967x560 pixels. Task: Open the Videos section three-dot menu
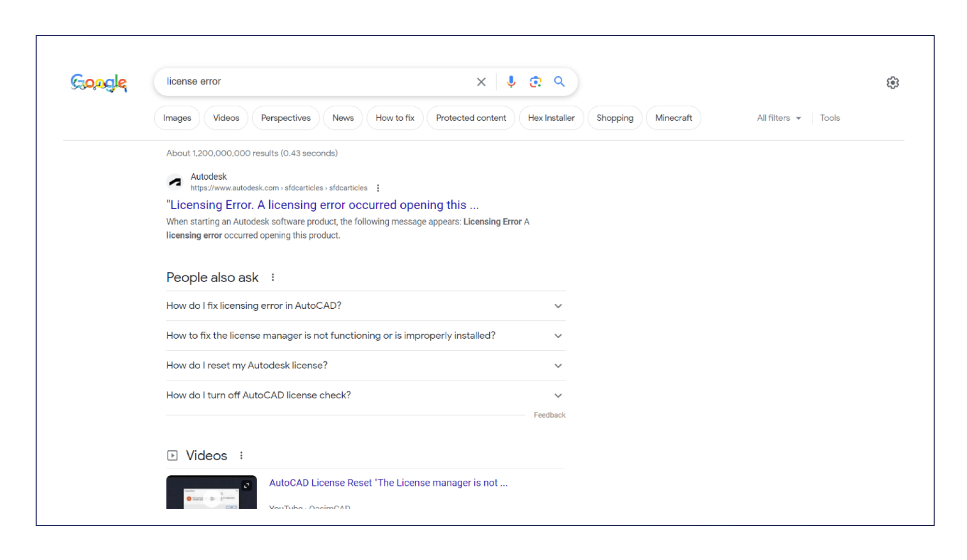241,455
